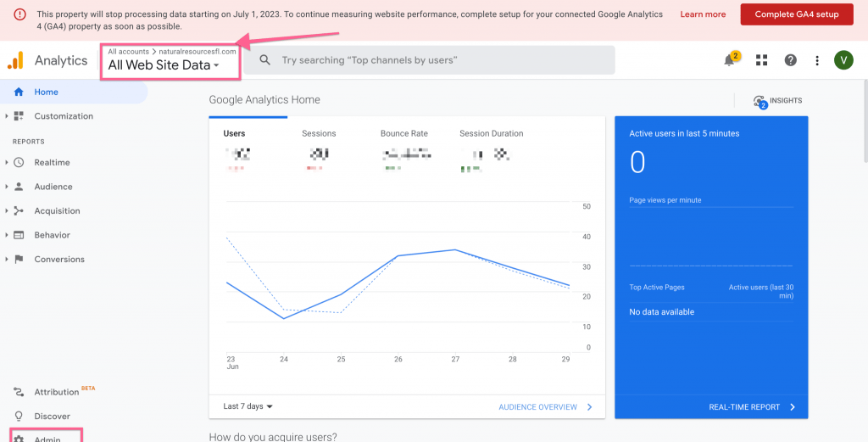The height and width of the screenshot is (442, 868).
Task: Expand the Acquisition reports arrow
Action: pyautogui.click(x=6, y=210)
